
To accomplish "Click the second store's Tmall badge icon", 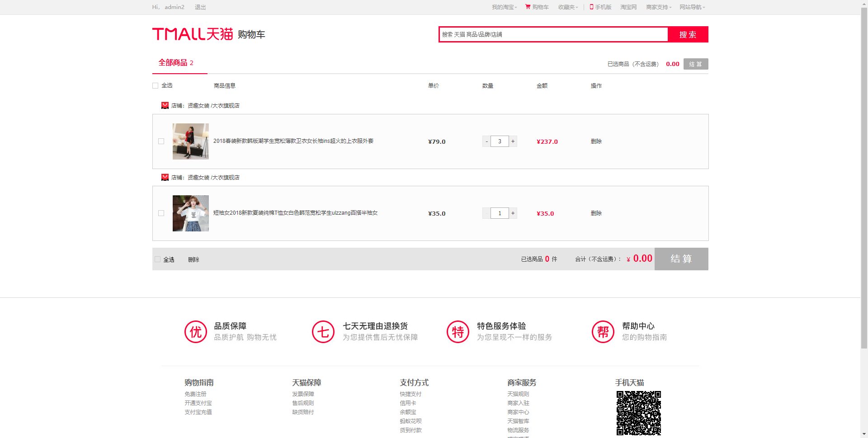I will pos(165,177).
